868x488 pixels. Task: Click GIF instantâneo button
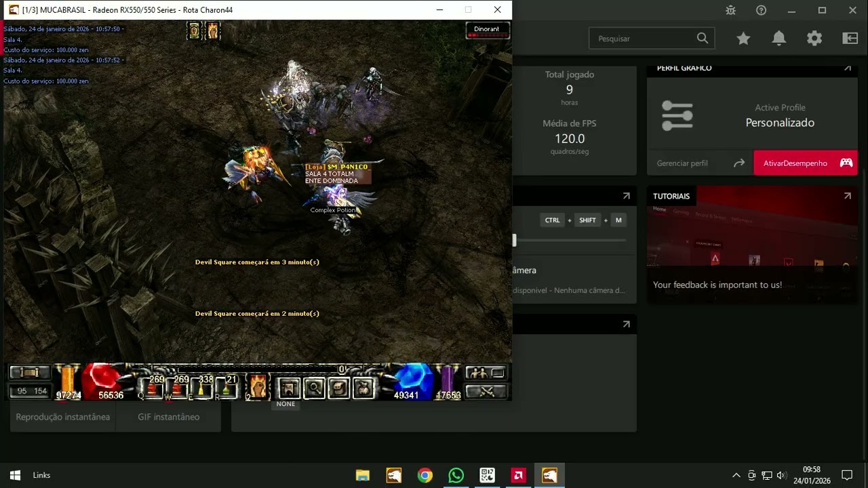click(169, 417)
